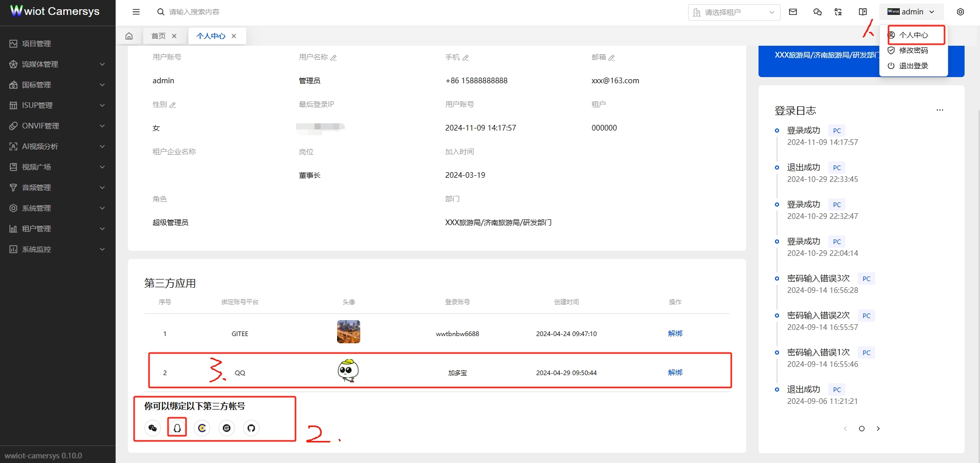This screenshot has height=463, width=980.
Task: Open the 请选择租户 tenant selector dropdown
Action: click(x=734, y=11)
